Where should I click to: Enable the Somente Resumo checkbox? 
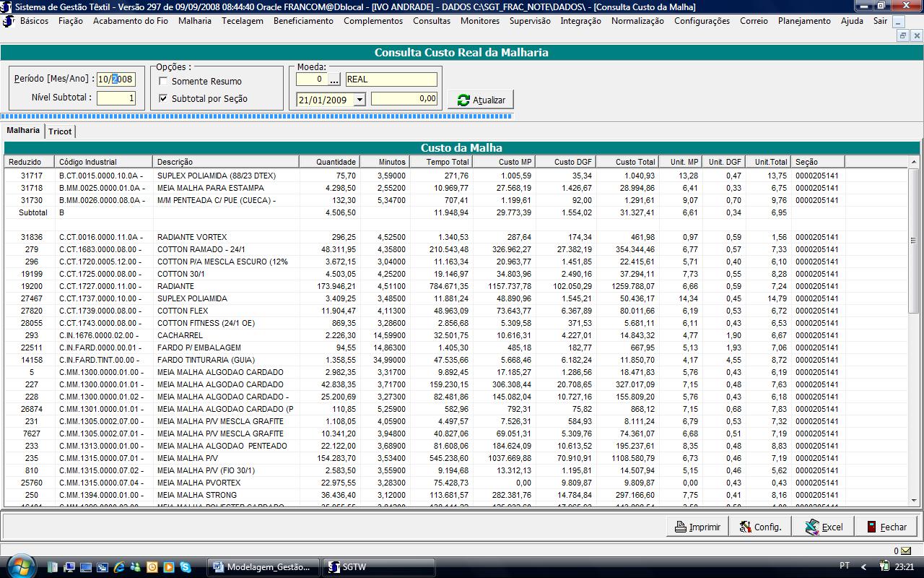click(163, 82)
